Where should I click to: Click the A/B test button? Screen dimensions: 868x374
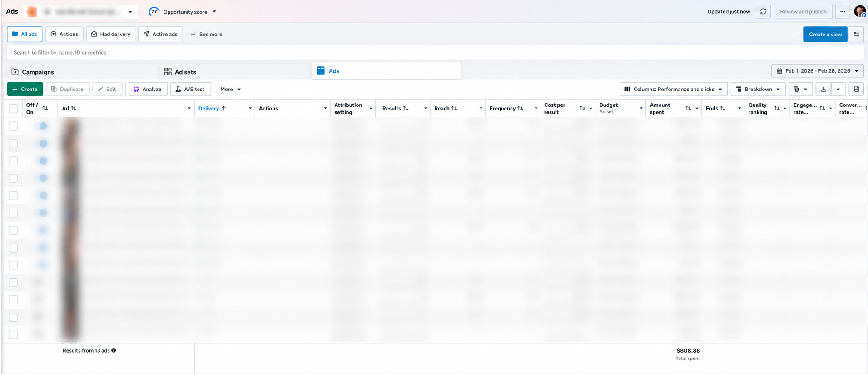tap(190, 90)
